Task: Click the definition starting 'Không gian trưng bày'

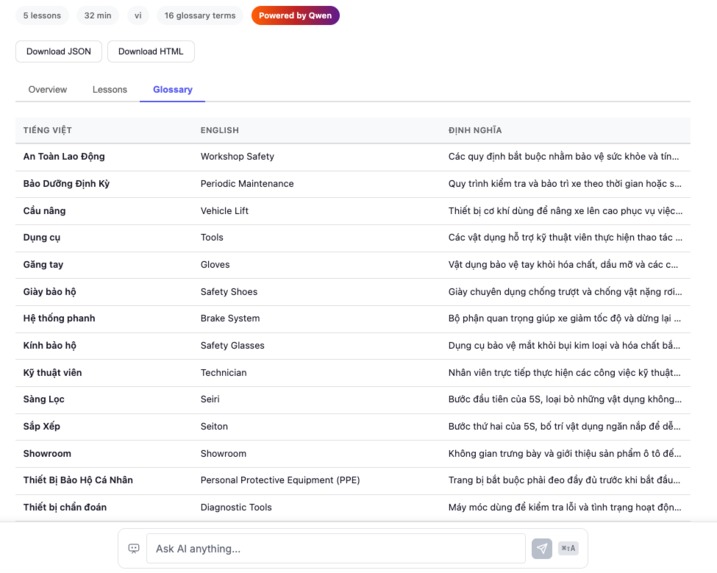Action: pos(565,453)
